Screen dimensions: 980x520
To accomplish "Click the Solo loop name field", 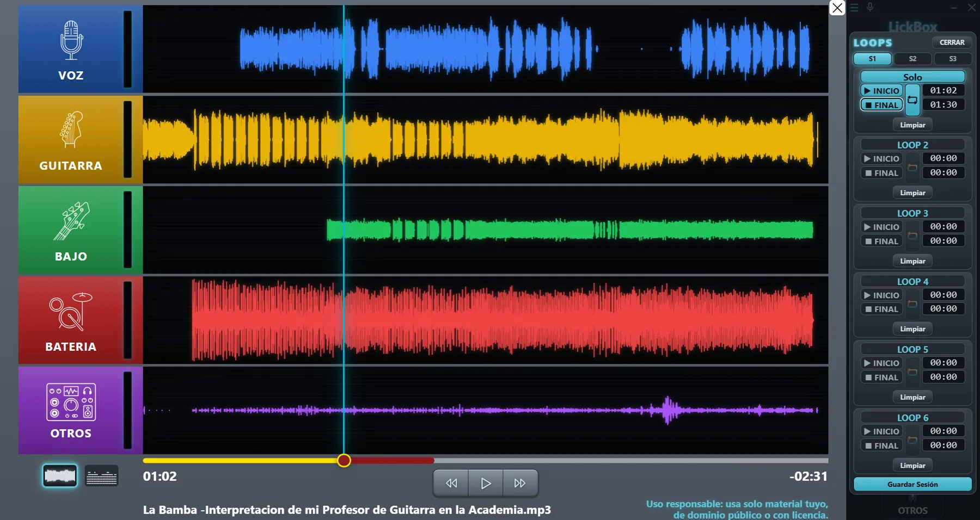I will [x=912, y=77].
